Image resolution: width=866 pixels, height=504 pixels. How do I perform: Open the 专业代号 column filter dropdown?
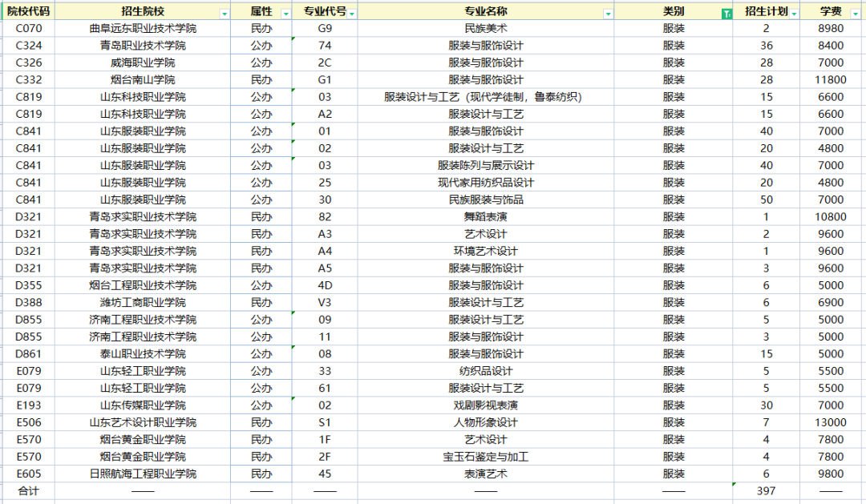coord(352,14)
